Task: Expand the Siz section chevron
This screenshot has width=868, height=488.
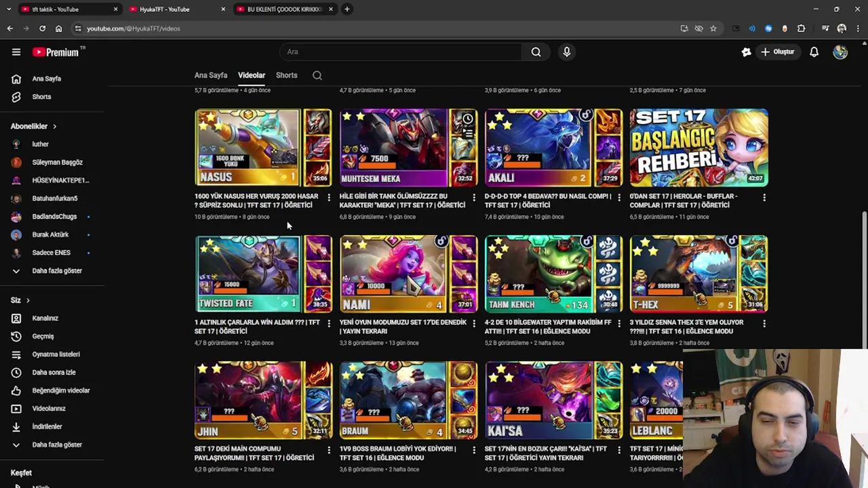Action: (x=28, y=300)
